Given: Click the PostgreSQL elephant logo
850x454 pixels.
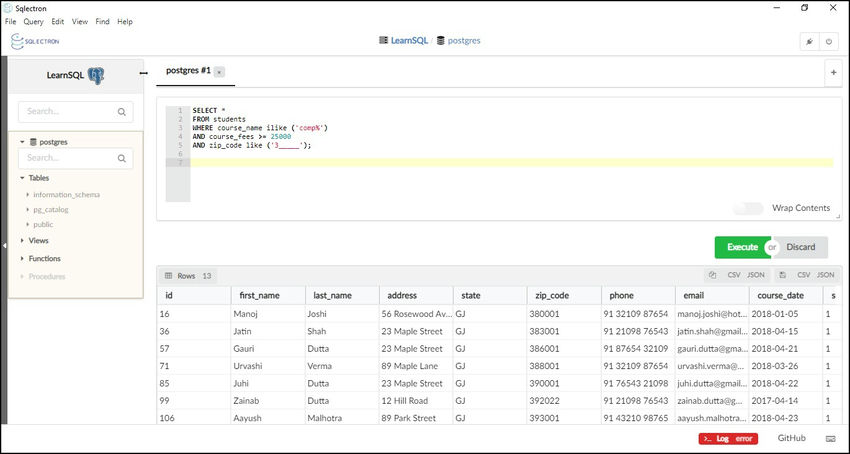Looking at the screenshot, I should pos(96,75).
